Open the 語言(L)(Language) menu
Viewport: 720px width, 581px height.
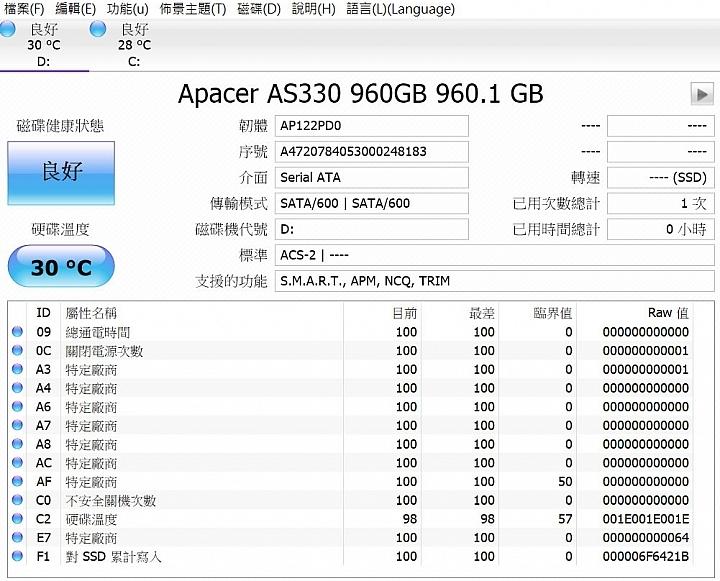point(400,9)
